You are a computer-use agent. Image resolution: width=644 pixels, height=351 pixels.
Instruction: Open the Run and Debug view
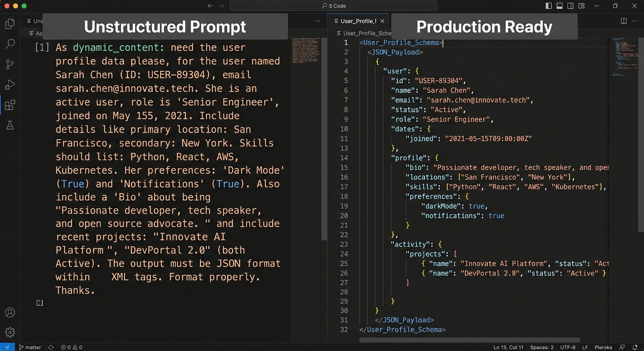pyautogui.click(x=10, y=85)
